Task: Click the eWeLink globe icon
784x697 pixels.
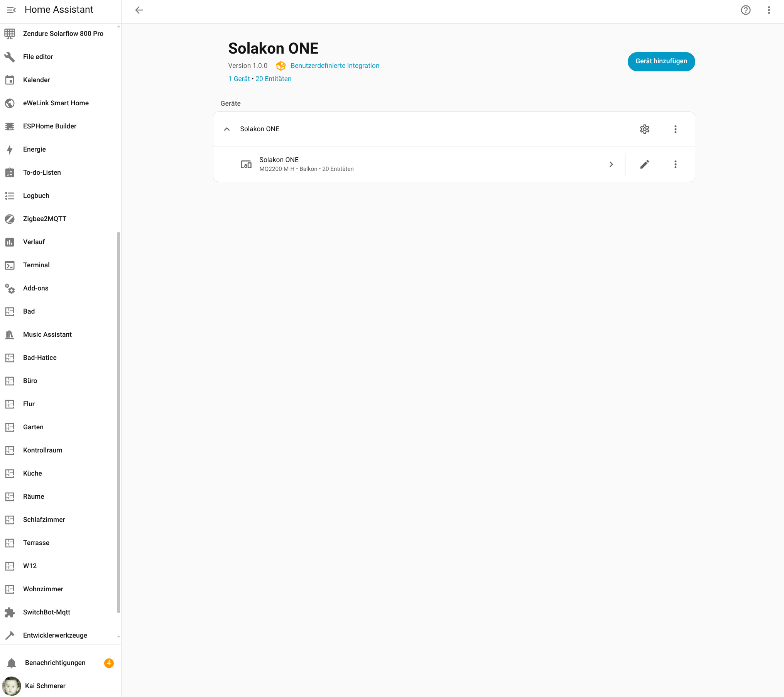Action: tap(10, 103)
